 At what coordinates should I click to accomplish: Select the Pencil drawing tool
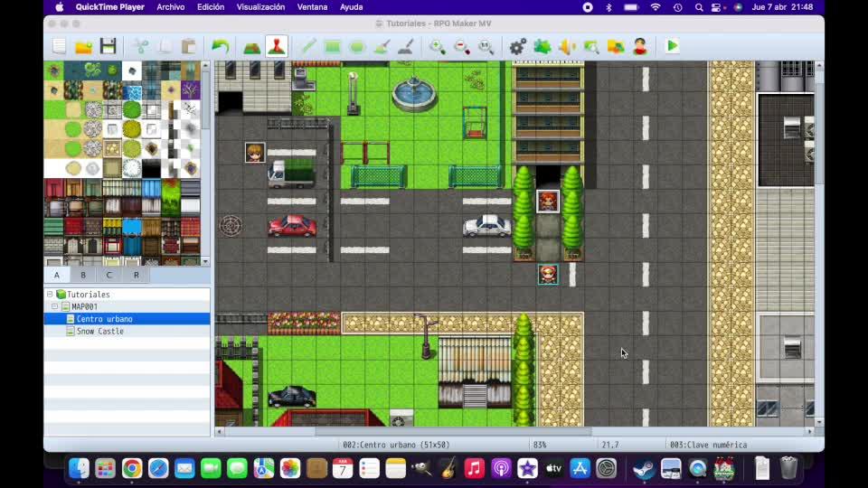click(x=307, y=46)
